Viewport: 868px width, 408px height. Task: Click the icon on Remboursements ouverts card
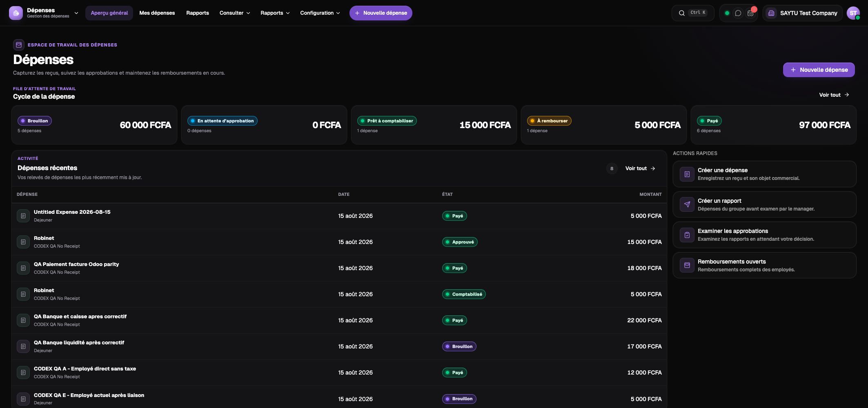tap(687, 265)
